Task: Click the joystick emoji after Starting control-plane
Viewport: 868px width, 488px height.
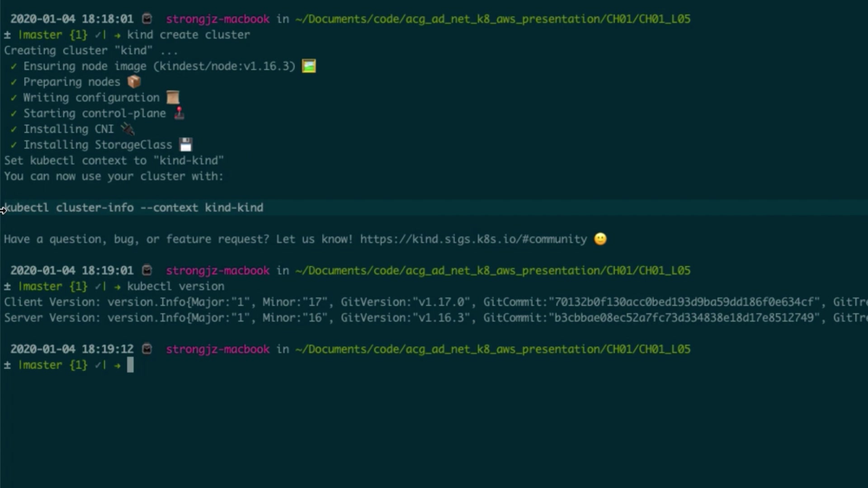Action: pos(179,113)
